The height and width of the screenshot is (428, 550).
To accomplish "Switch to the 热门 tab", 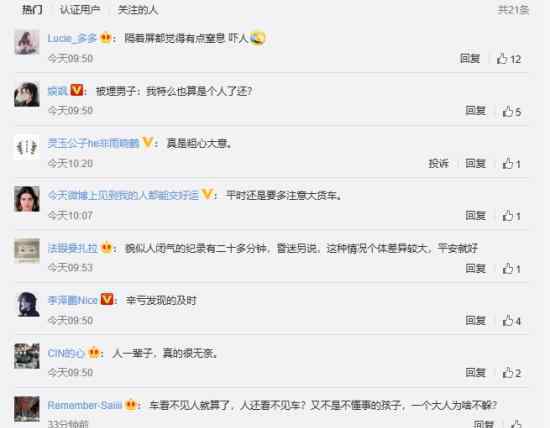I will 33,9.
